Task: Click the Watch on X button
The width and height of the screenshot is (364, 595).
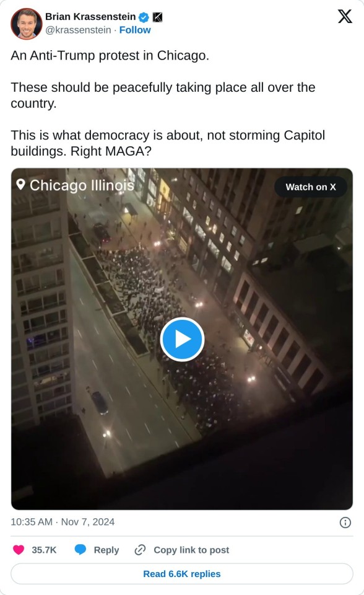Action: tap(311, 187)
